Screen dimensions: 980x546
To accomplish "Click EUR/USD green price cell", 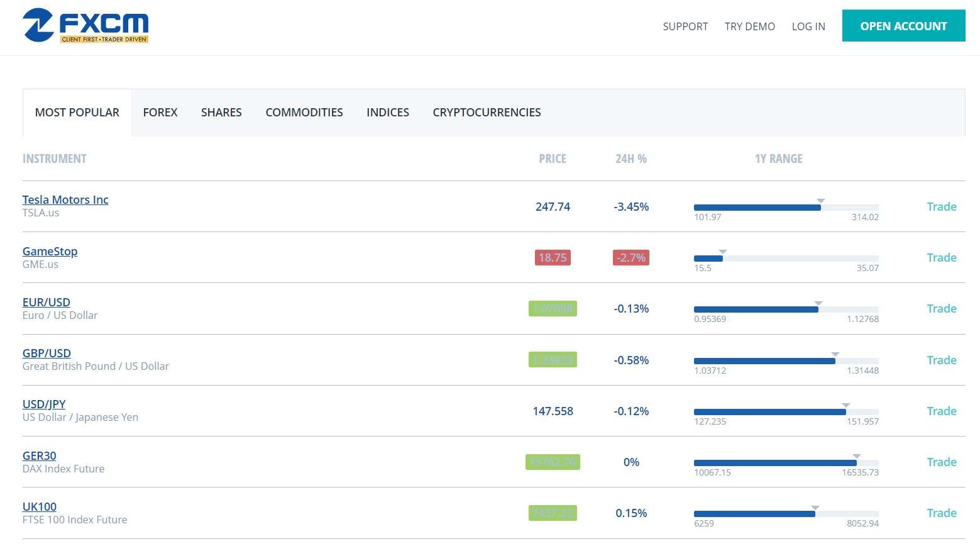I will 553,308.
